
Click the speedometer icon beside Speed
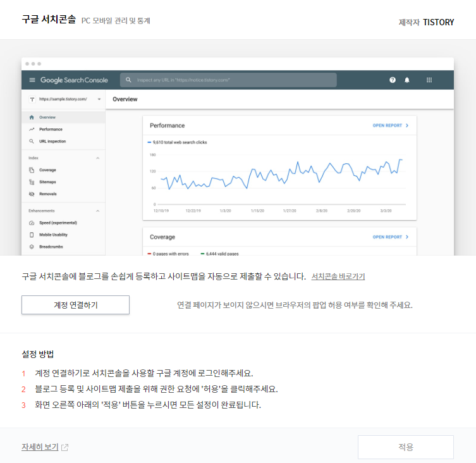point(32,223)
